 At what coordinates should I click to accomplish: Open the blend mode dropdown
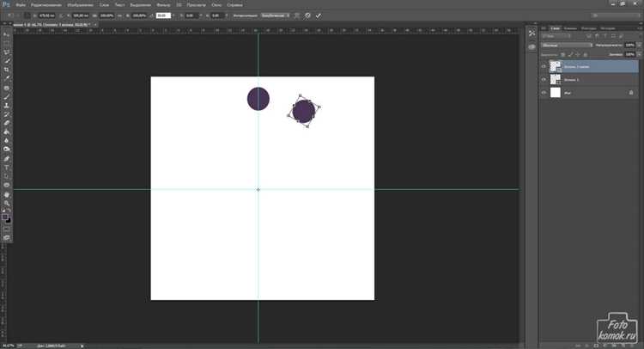(x=567, y=46)
